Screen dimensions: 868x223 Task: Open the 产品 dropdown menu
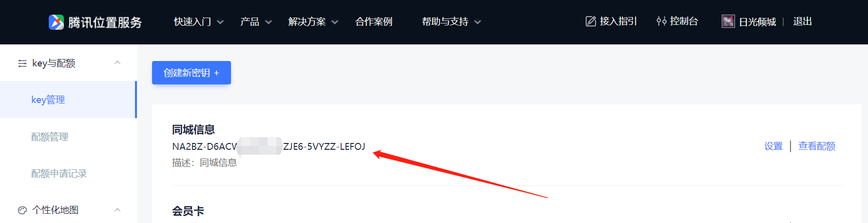pos(256,22)
